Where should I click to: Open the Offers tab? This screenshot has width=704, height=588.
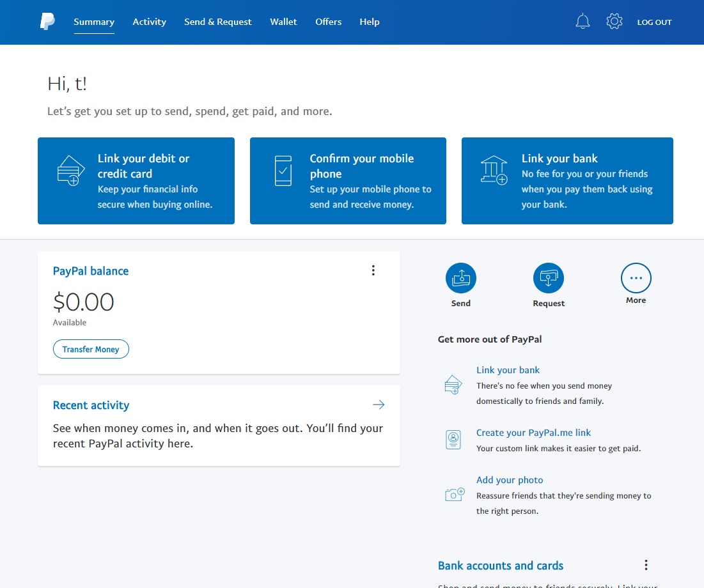tap(328, 22)
